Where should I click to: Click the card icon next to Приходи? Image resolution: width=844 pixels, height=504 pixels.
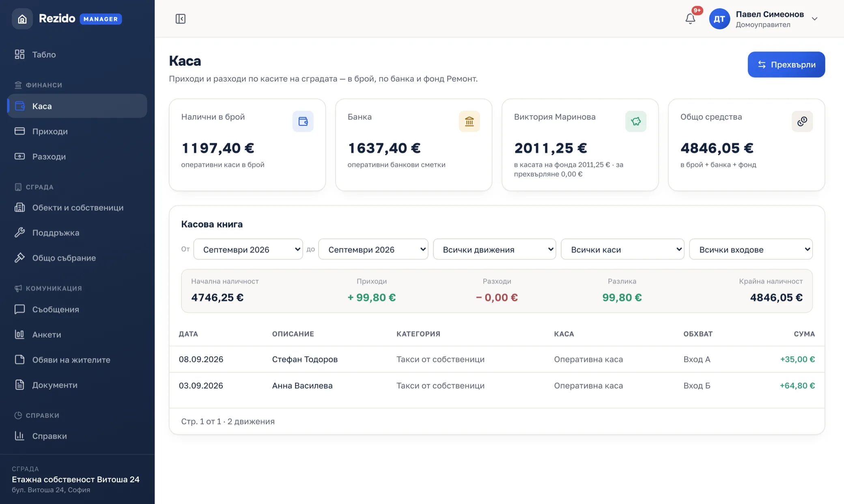[x=19, y=131]
